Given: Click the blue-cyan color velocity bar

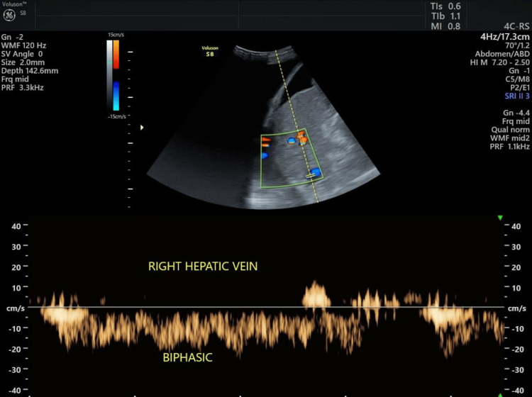Looking at the screenshot, I should point(116,96).
